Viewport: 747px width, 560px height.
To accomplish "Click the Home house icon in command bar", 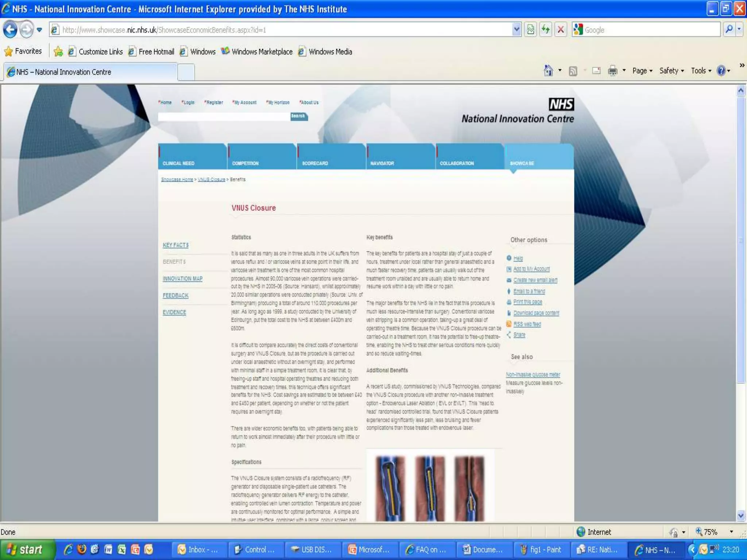I will (548, 70).
